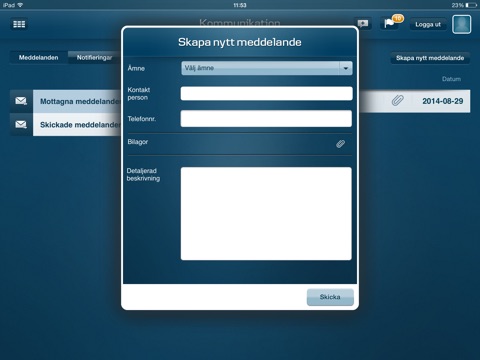Open the flag notifications icon
Viewport: 480px width, 360px height.
tap(390, 24)
